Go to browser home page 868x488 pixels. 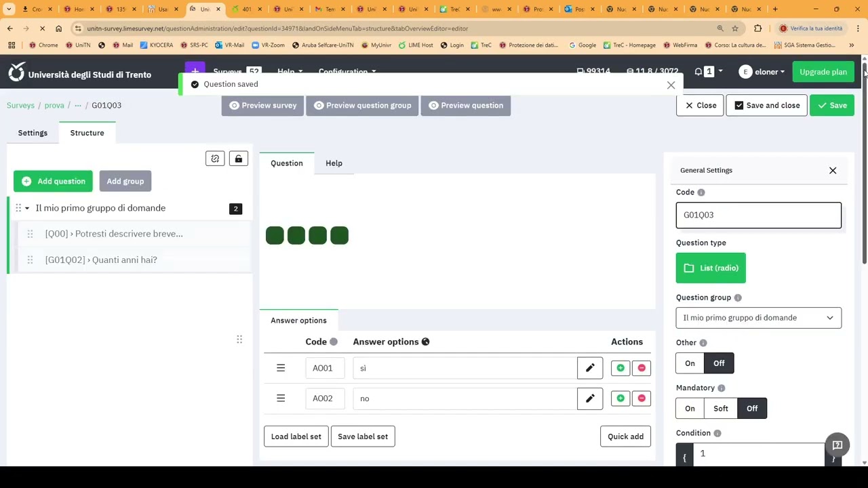58,28
